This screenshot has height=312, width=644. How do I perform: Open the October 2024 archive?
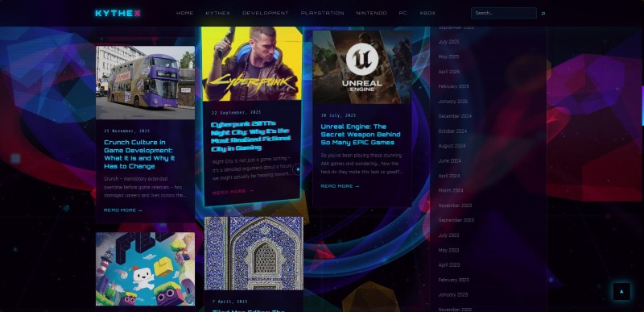click(452, 131)
